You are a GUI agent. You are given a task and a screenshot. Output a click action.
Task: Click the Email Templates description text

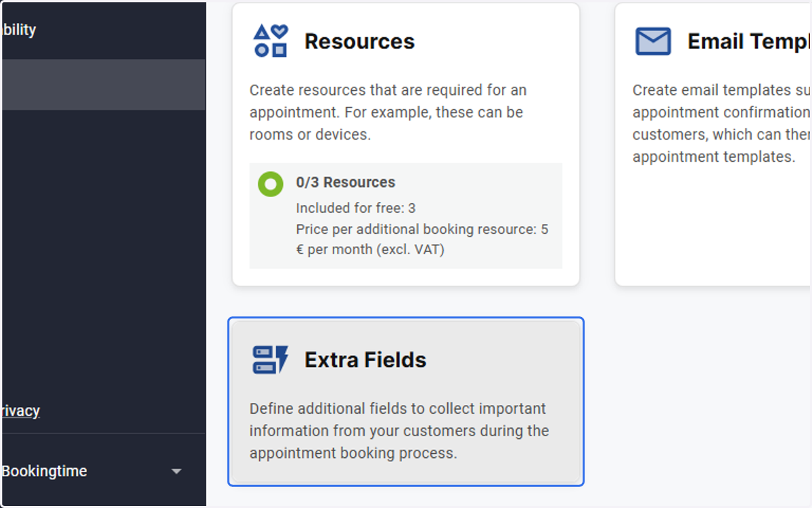point(722,123)
